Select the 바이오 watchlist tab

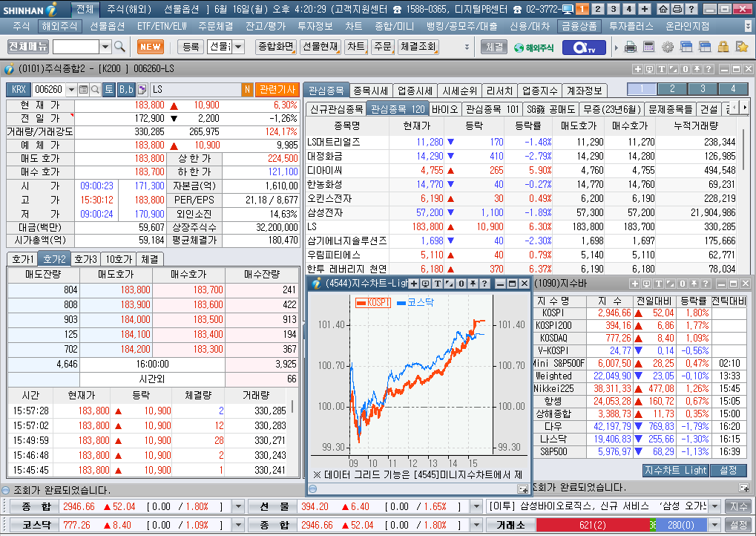444,109
